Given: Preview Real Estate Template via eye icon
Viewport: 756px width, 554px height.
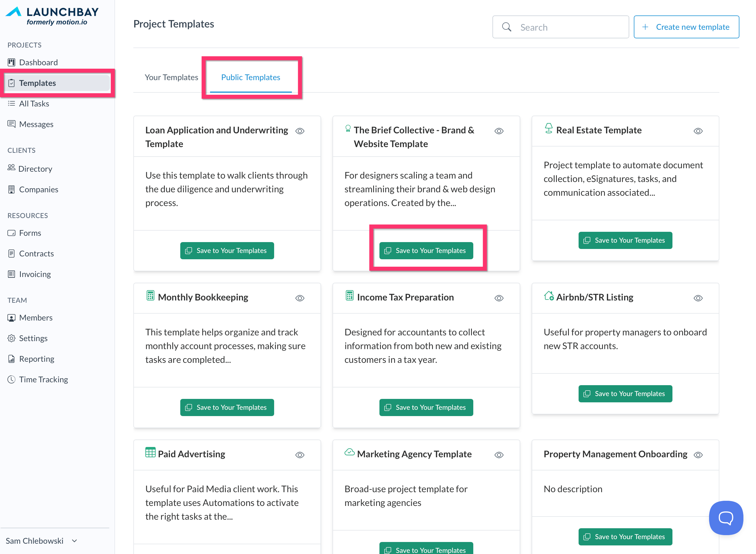Looking at the screenshot, I should tap(698, 131).
